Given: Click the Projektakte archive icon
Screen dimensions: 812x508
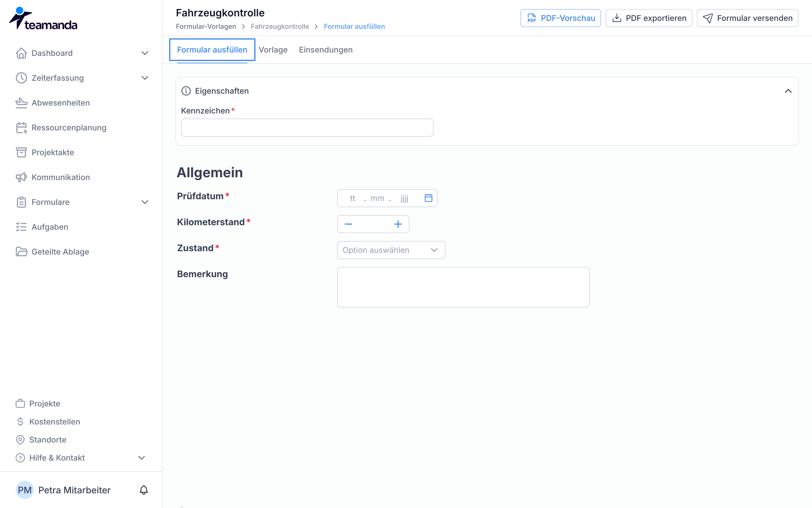Looking at the screenshot, I should [21, 152].
